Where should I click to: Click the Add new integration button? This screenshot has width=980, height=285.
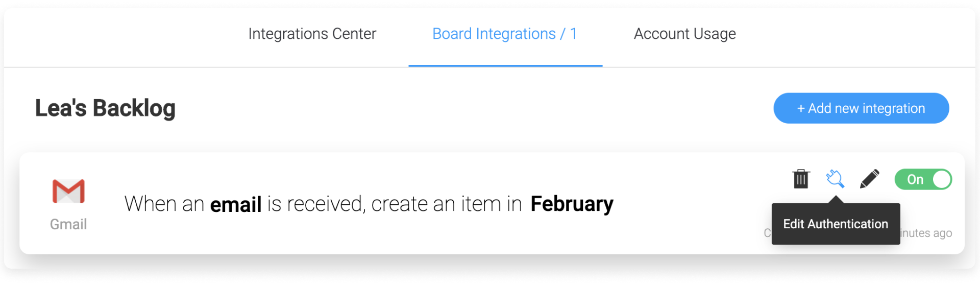861,108
